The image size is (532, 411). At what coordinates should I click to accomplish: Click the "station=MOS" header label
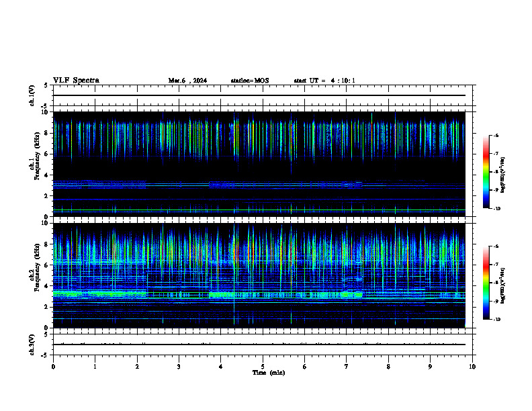tap(250, 81)
